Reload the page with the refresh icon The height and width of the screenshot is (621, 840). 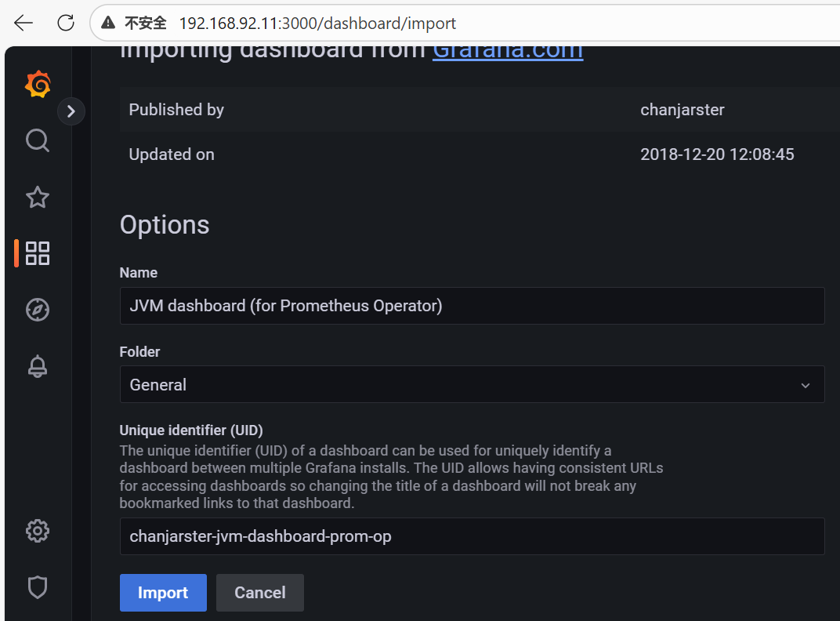pos(66,23)
